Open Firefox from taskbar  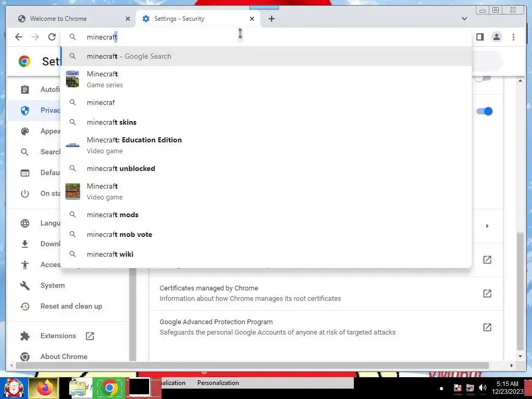point(45,388)
